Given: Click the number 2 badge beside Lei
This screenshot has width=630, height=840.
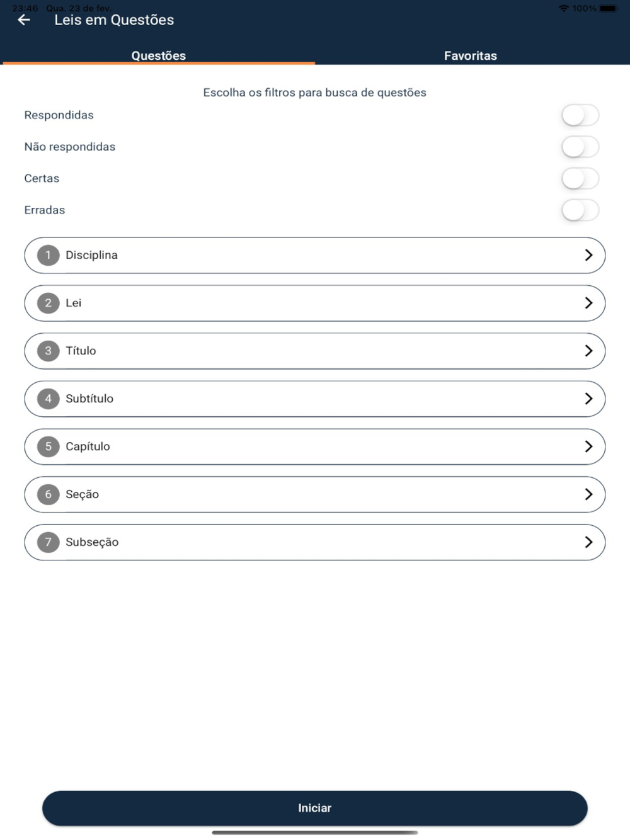Looking at the screenshot, I should [x=48, y=303].
